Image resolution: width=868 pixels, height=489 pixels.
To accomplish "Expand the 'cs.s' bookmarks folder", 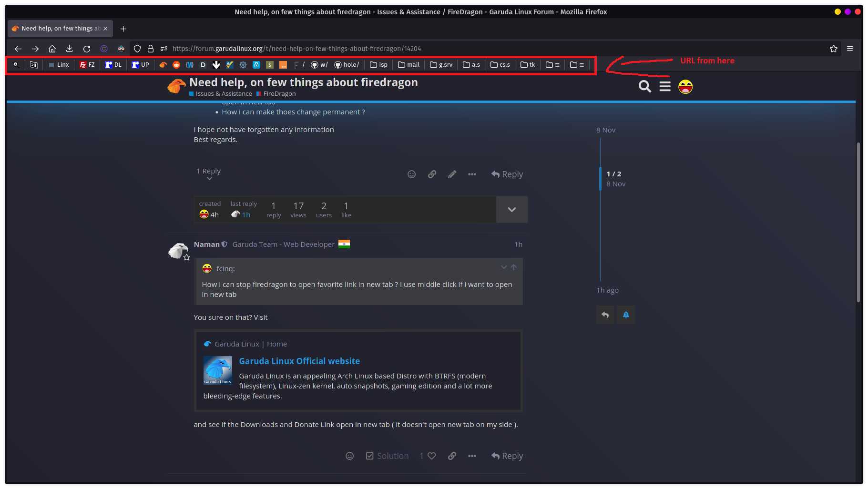I will tap(500, 65).
